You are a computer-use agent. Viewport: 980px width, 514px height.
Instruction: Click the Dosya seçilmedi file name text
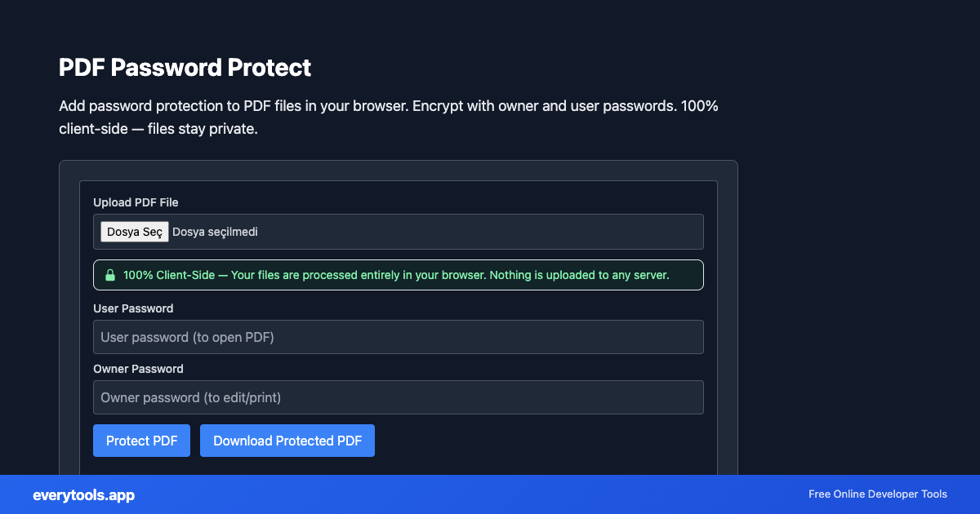coord(214,231)
